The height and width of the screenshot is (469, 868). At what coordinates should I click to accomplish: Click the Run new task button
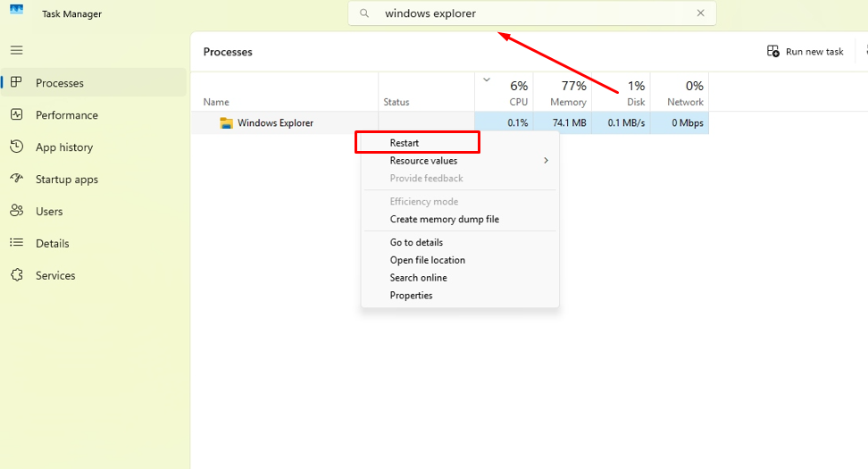(x=805, y=52)
